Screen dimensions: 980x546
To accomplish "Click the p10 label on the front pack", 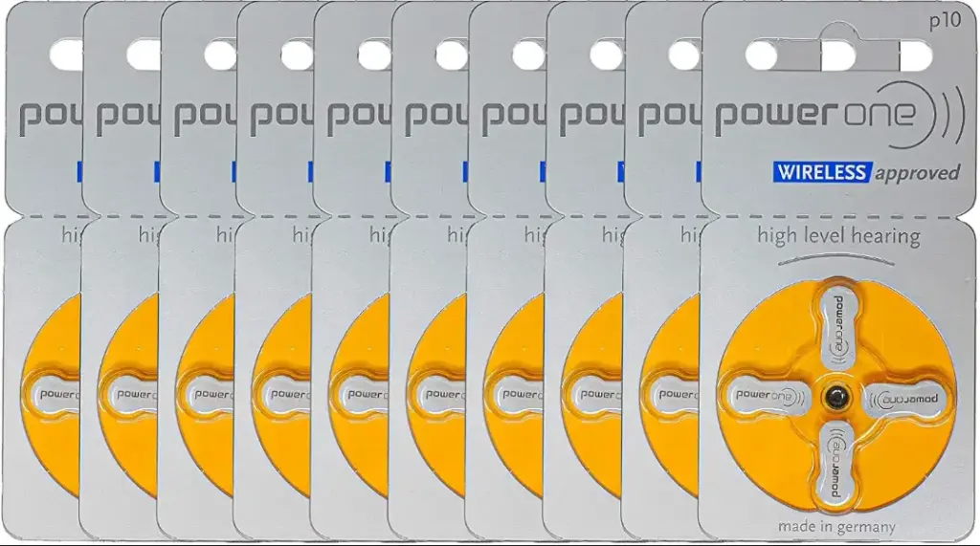I will pos(945,21).
